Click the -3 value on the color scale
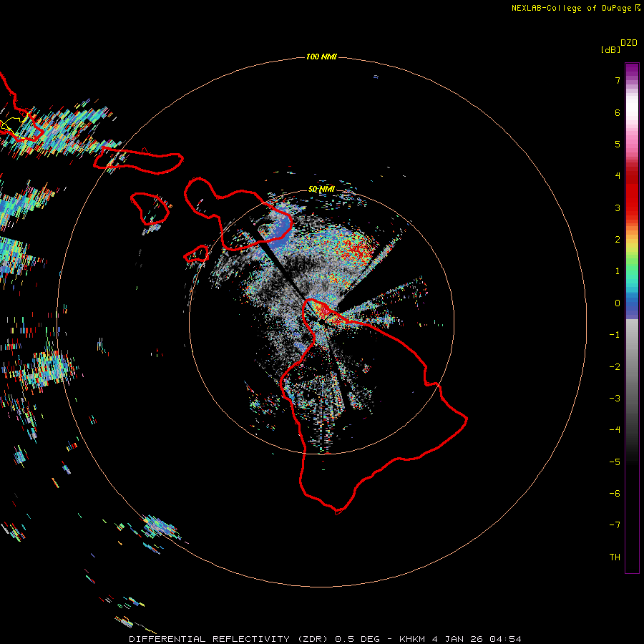Image resolution: width=644 pixels, height=644 pixels. pyautogui.click(x=615, y=399)
